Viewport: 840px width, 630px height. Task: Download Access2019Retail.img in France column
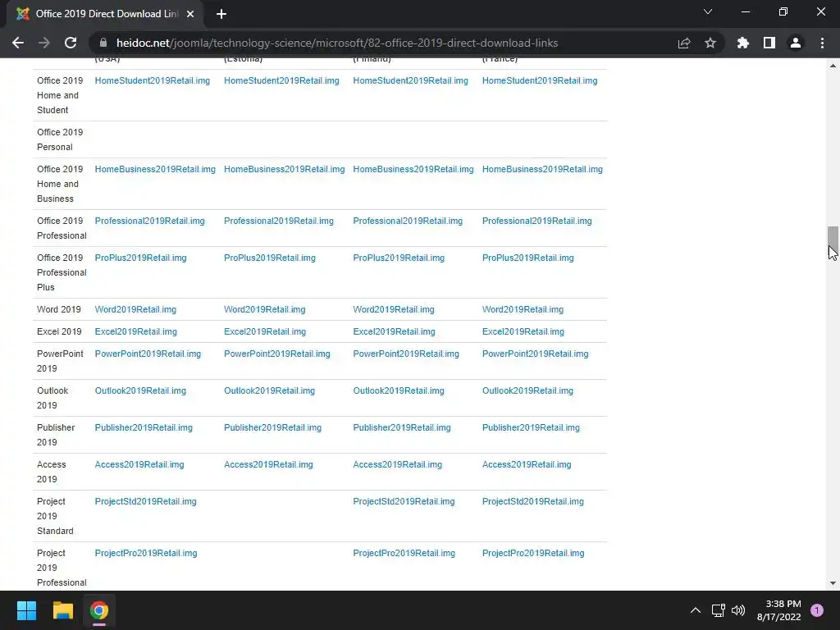(x=527, y=464)
